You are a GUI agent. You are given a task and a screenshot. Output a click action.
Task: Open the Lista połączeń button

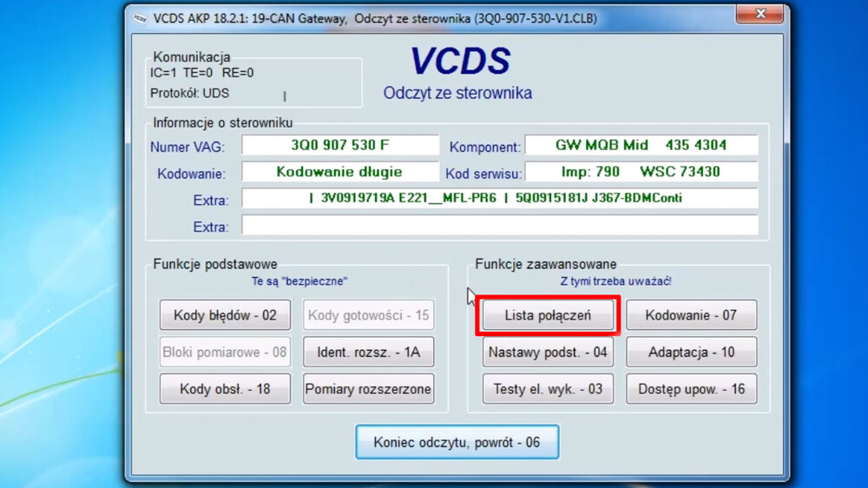548,315
